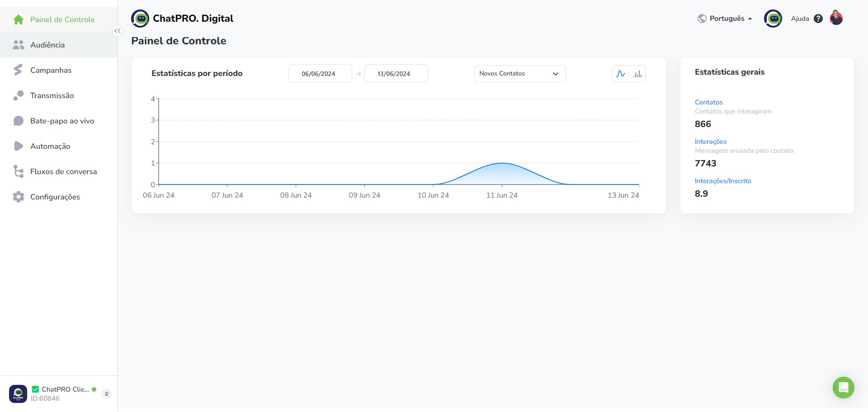Viewport: 868px width, 412px height.
Task: Click the 866 contacts value
Action: 703,124
